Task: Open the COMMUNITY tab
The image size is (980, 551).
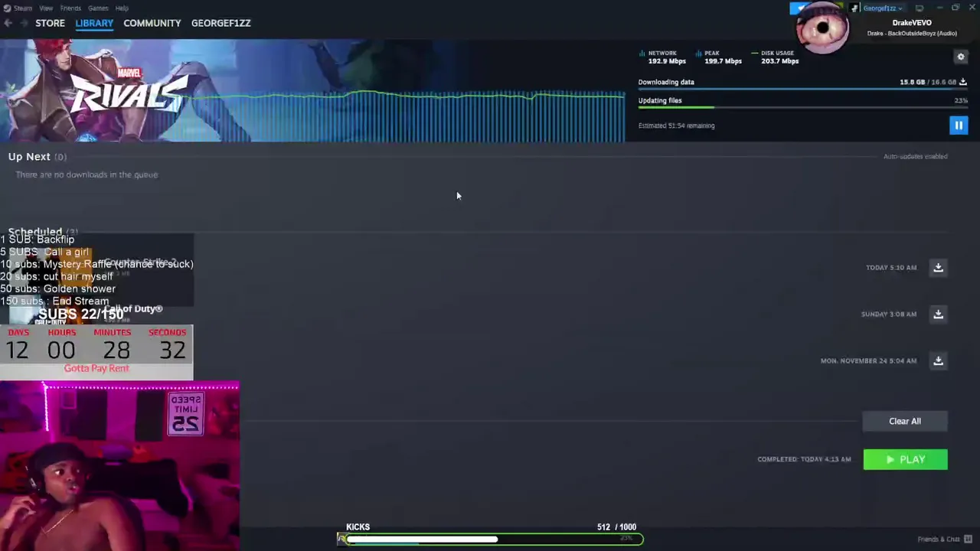Action: (152, 23)
